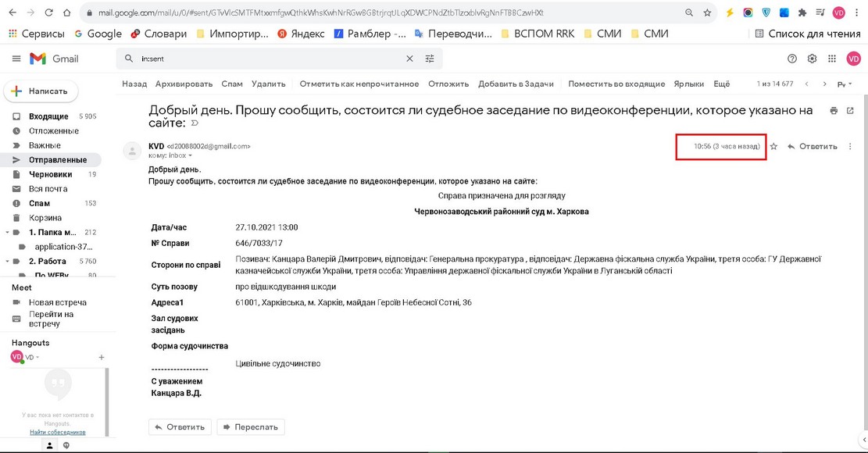
Task: Archive the conversation with Архивировать
Action: (184, 84)
